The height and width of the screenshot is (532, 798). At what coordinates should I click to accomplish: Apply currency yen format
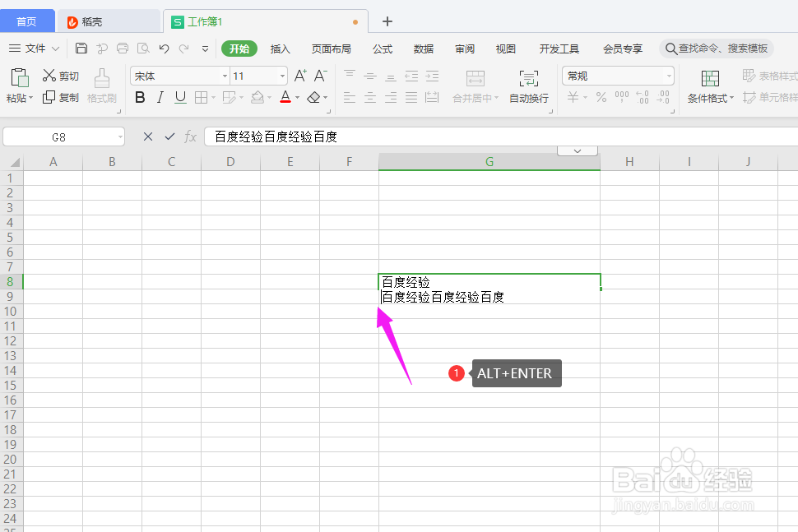click(573, 97)
